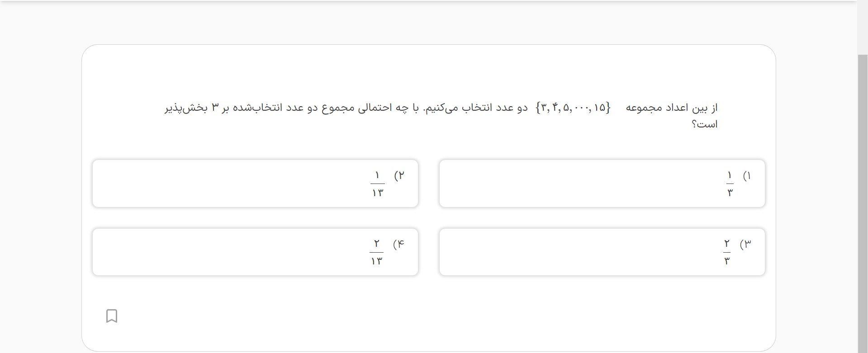Click the option number label (۳)
868x353 pixels.
pyautogui.click(x=745, y=245)
